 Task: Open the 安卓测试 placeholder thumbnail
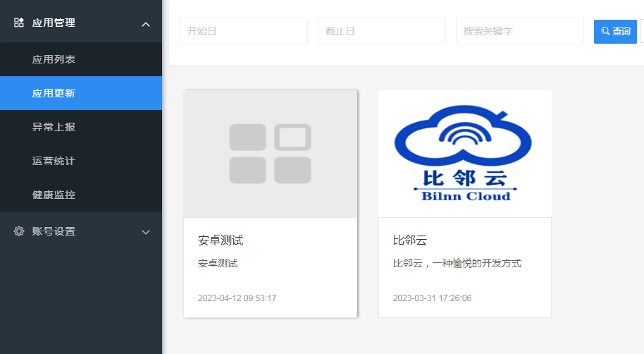(271, 154)
